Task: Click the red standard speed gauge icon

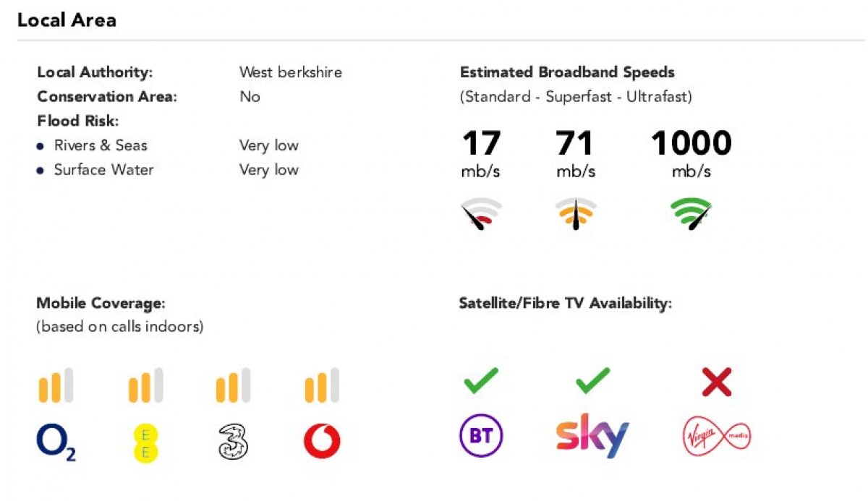Action: 481,214
